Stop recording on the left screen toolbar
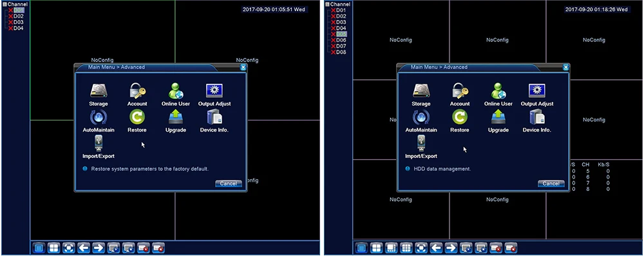The image size is (644, 256). (x=158, y=248)
